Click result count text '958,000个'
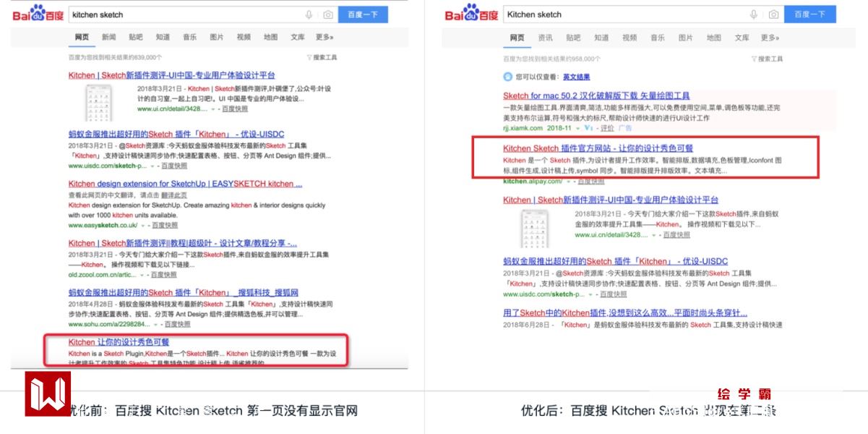868x434 pixels. point(586,59)
